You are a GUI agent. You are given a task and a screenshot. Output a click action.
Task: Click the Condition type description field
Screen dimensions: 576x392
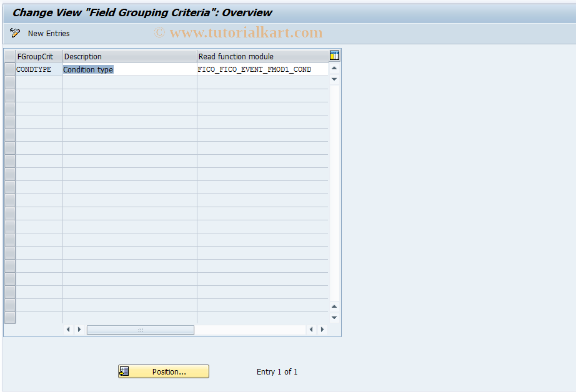(130, 69)
